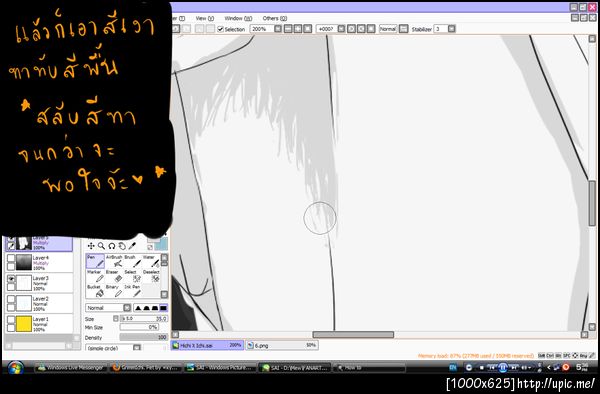Open the Stabilizer value dropdown
The height and width of the screenshot is (394, 600).
pos(452,29)
